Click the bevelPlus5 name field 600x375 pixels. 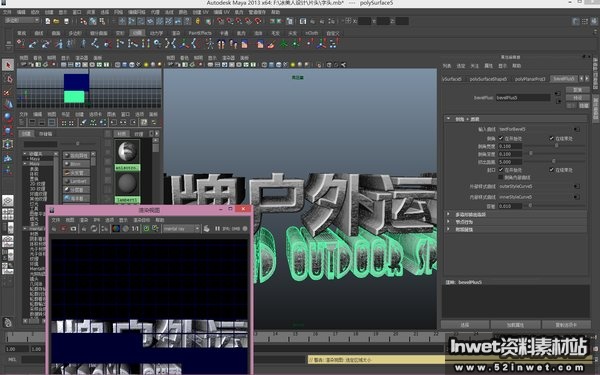(x=523, y=98)
